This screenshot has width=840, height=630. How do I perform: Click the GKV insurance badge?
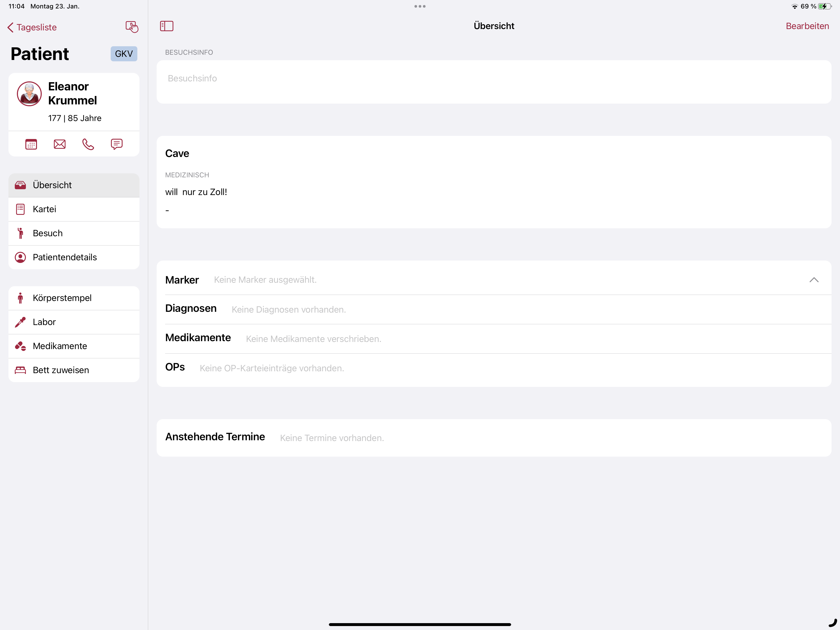click(x=124, y=54)
